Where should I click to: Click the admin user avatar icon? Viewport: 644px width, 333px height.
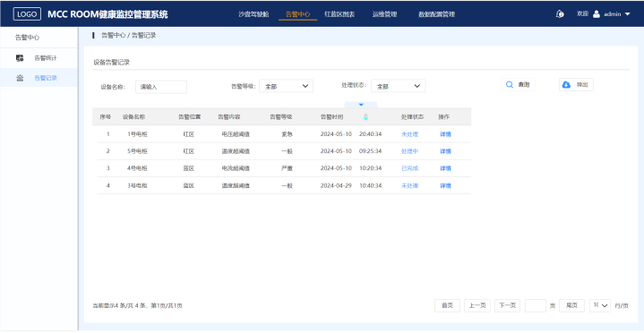597,14
